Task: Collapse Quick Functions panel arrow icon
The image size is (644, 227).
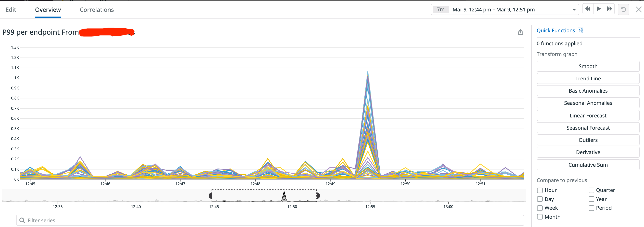Action: (581, 31)
